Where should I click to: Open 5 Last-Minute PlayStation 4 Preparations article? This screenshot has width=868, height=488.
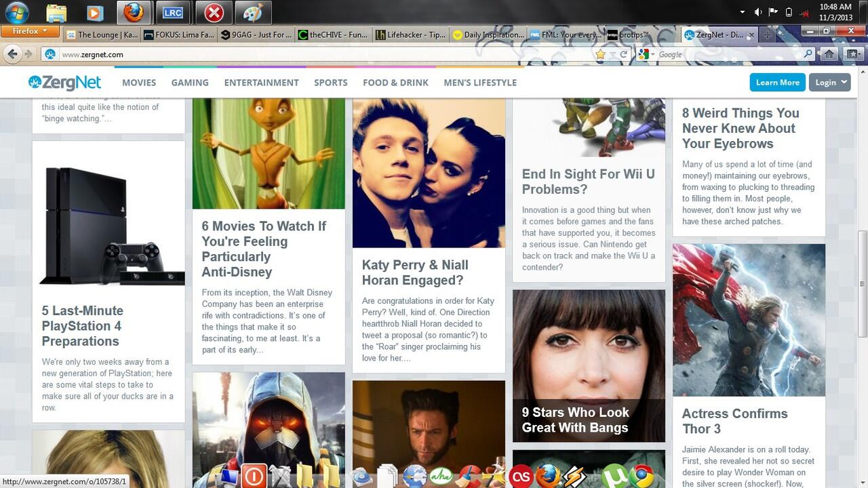[83, 326]
